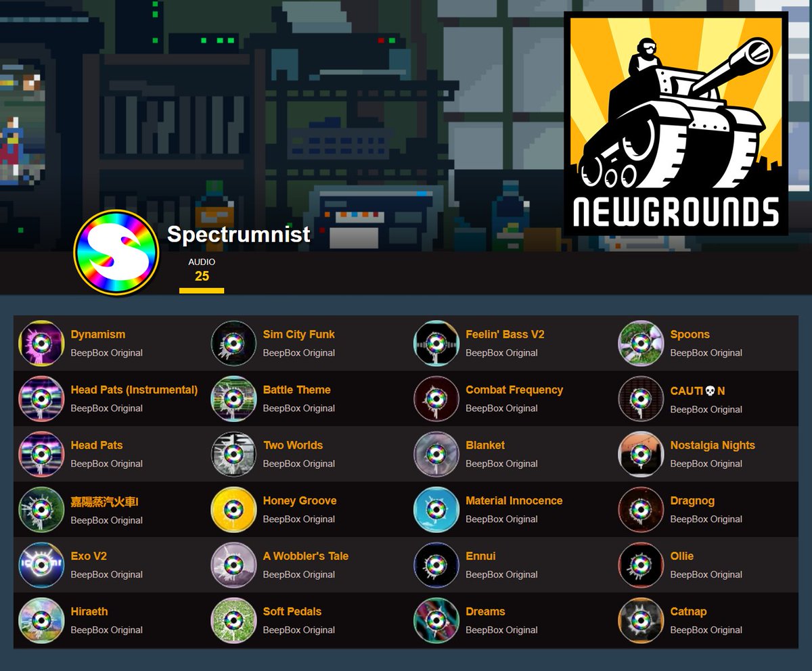This screenshot has height=671, width=812.
Task: Open the 嘉陽蒸汽火車I title link
Action: [104, 501]
